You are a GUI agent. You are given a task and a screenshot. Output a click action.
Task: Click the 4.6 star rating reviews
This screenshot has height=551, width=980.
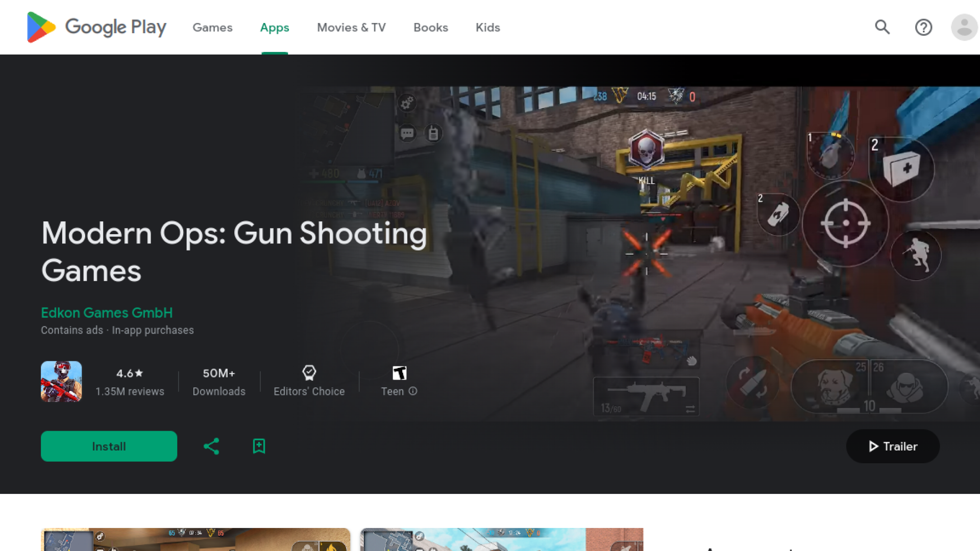coord(130,382)
